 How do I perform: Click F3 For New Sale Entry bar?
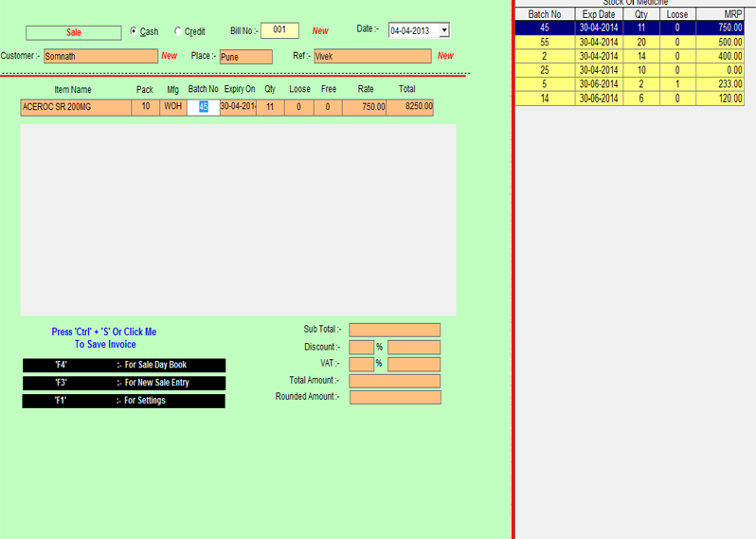coord(124,383)
